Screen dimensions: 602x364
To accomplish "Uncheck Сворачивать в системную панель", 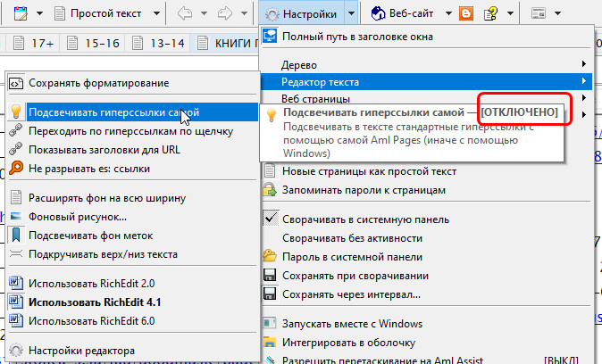I will tap(426, 219).
